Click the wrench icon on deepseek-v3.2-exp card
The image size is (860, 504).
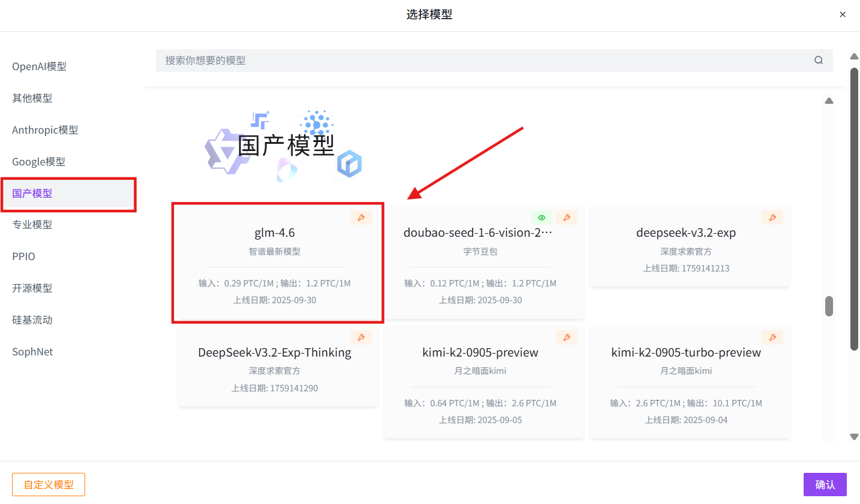(x=772, y=218)
